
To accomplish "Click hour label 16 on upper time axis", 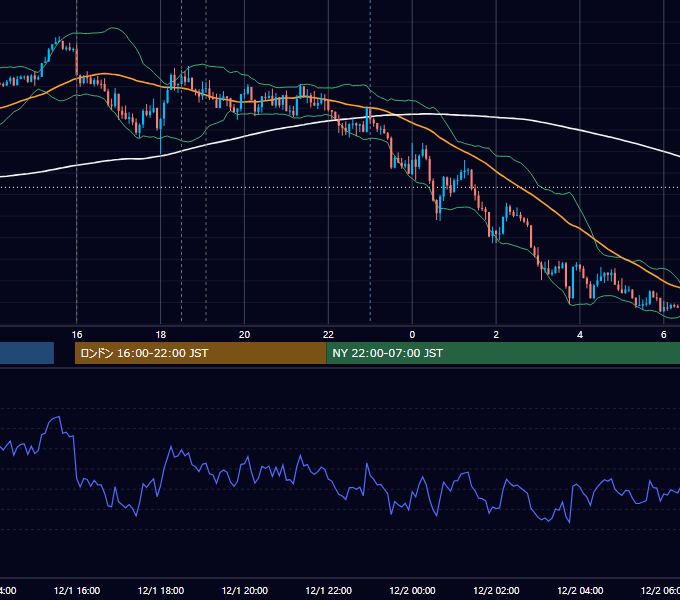I will pos(77,335).
